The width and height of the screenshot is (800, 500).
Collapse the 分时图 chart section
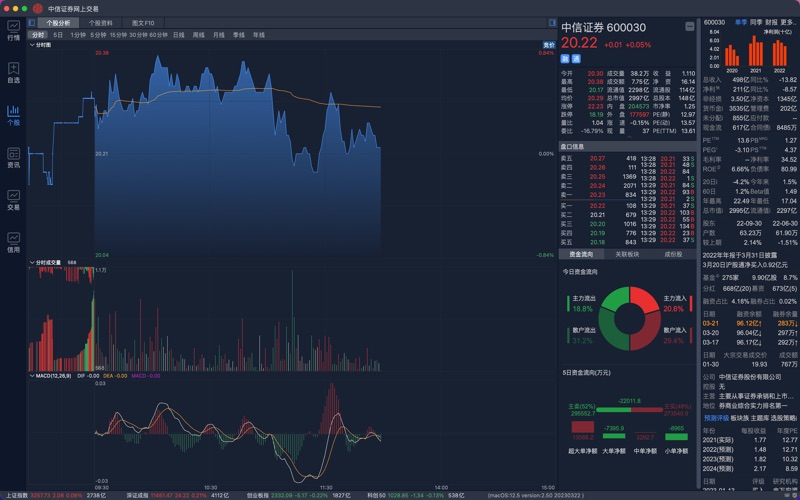pyautogui.click(x=32, y=45)
